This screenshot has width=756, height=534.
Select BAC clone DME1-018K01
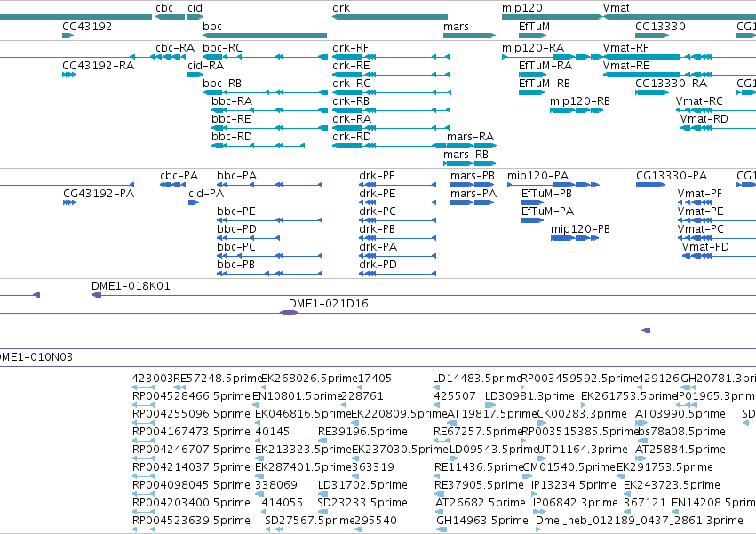pos(424,295)
